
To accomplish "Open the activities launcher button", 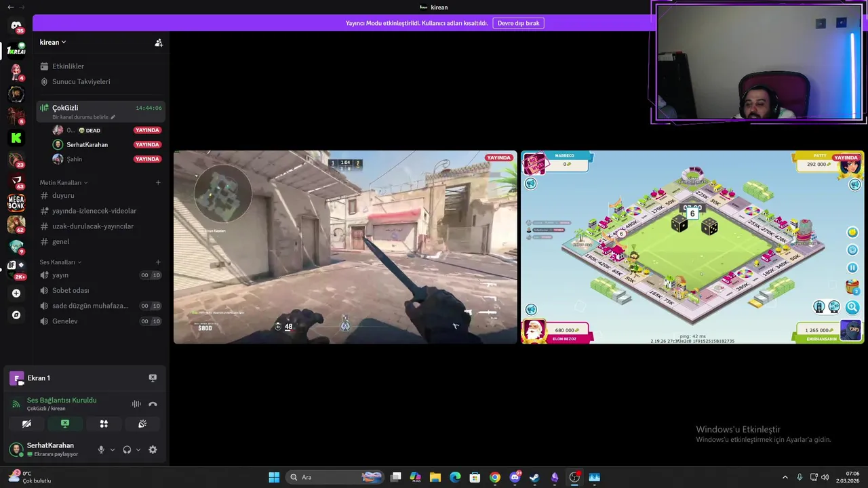I will (104, 424).
